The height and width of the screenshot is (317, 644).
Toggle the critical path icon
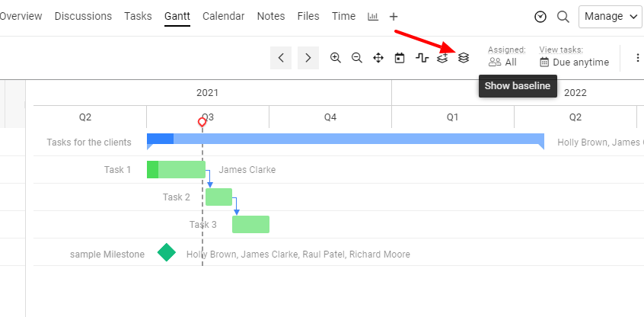tap(422, 58)
